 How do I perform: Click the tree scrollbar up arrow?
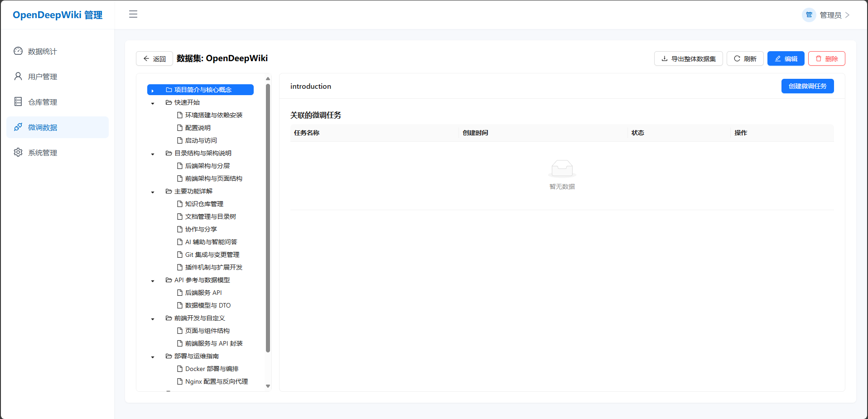point(268,78)
